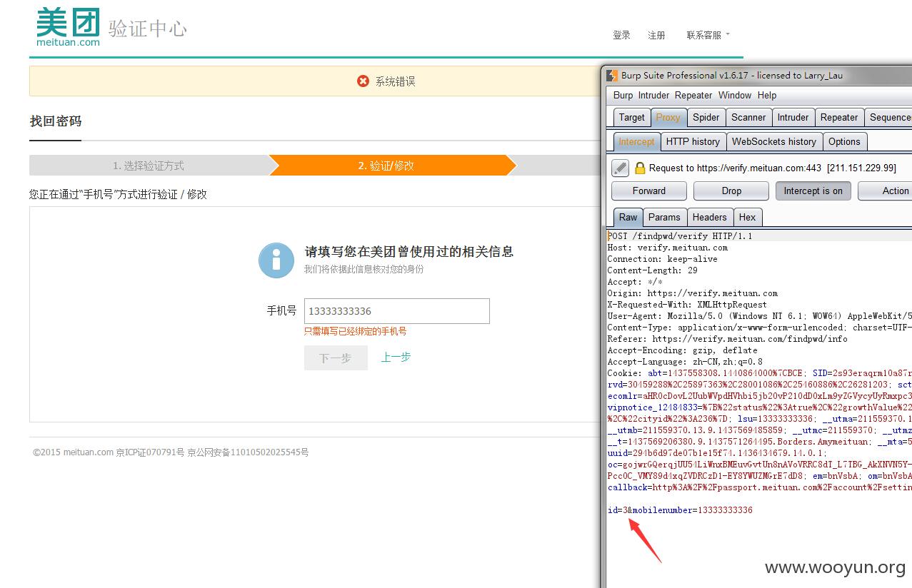912x588 pixels.
Task: Open the Burp menu
Action: 623,95
